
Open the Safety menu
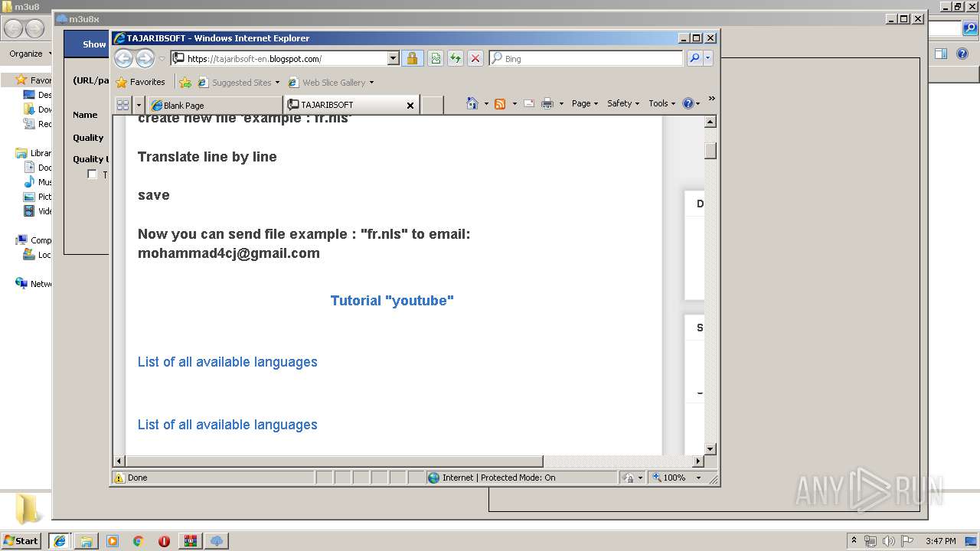(623, 103)
